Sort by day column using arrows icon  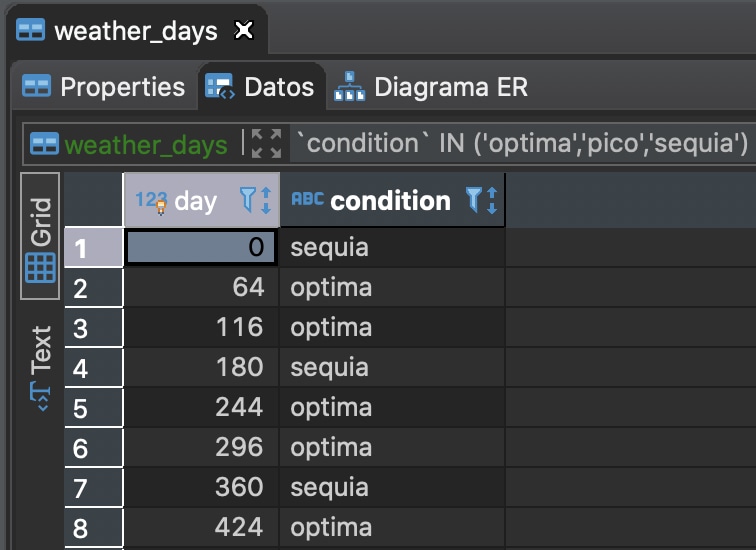(x=266, y=200)
